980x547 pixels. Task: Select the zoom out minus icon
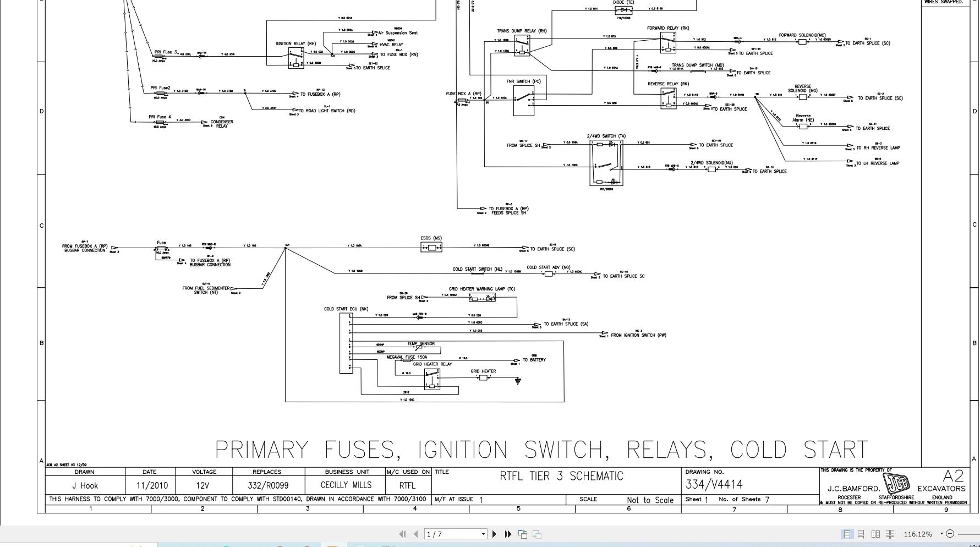(950, 533)
